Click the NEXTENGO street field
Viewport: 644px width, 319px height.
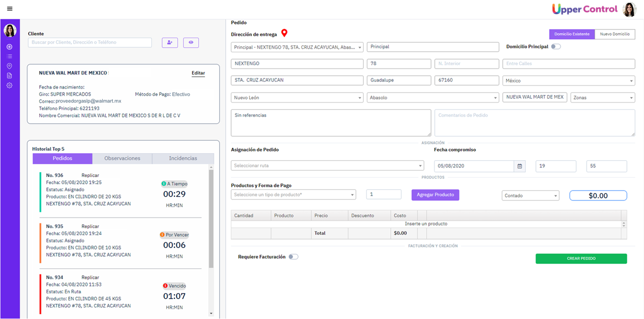[297, 64]
